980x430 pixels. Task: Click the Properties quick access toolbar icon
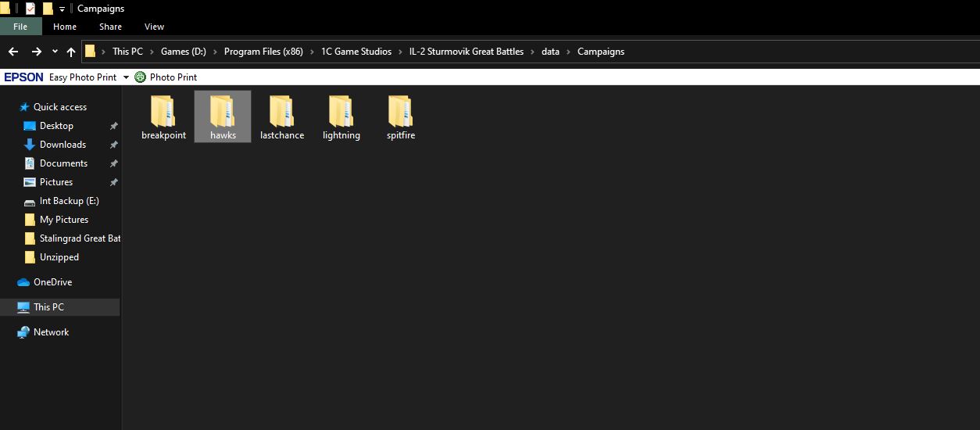30,9
